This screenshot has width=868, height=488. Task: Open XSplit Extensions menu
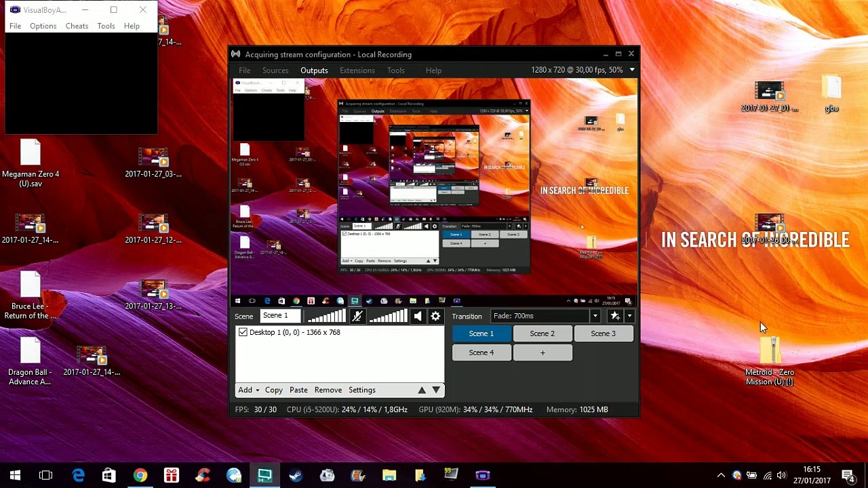click(x=357, y=70)
